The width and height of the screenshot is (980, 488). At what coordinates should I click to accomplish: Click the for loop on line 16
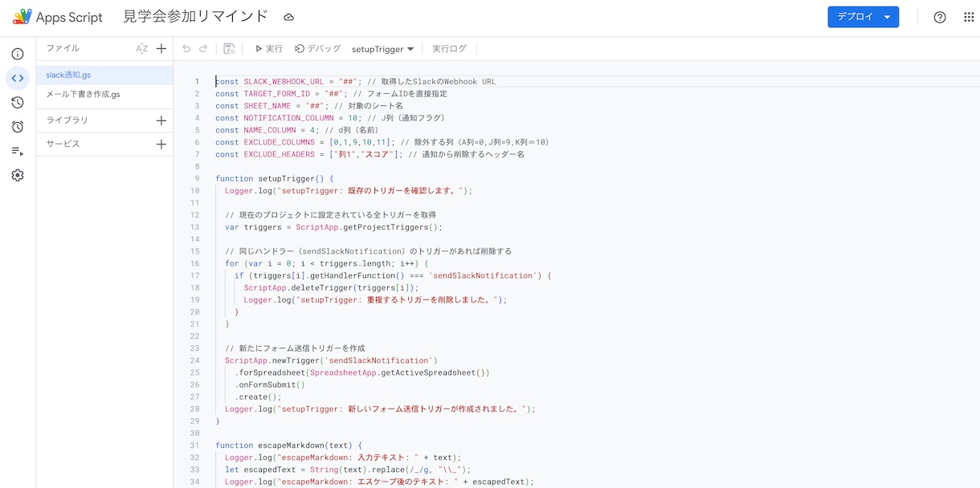[327, 263]
